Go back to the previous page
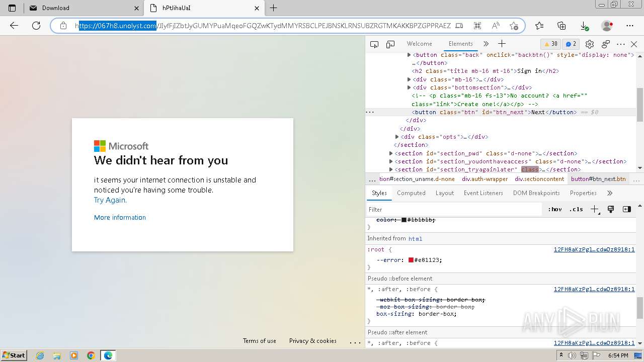Screen dimensions: 644x362 [14, 26]
